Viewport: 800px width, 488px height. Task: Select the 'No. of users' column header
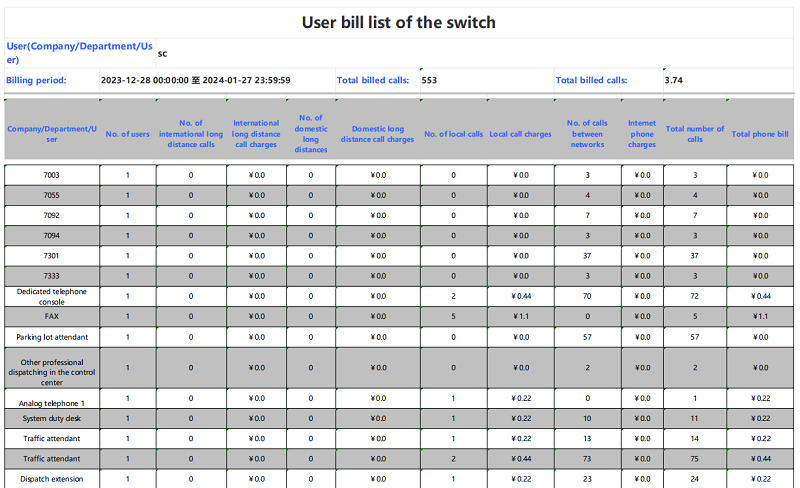(x=127, y=134)
